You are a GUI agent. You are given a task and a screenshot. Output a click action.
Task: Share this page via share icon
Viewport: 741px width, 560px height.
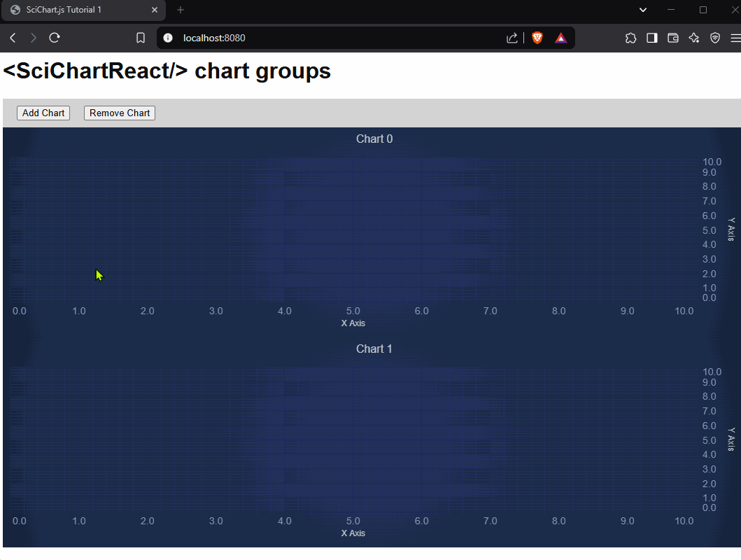[x=511, y=38]
